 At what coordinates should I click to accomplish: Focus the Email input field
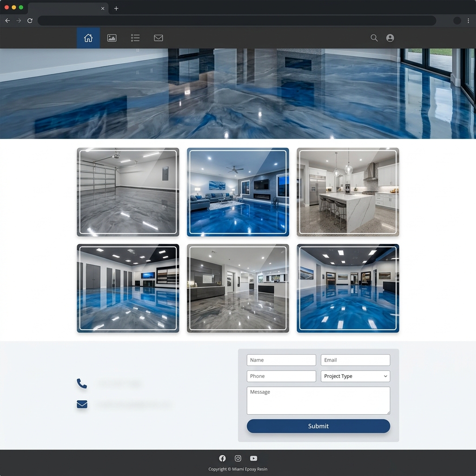point(355,360)
